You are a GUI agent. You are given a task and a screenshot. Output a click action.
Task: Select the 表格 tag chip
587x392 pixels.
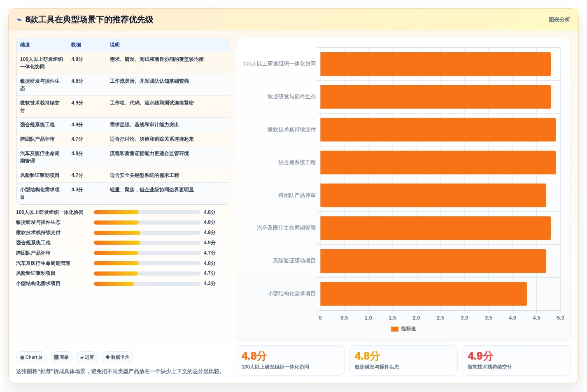pyautogui.click(x=61, y=357)
